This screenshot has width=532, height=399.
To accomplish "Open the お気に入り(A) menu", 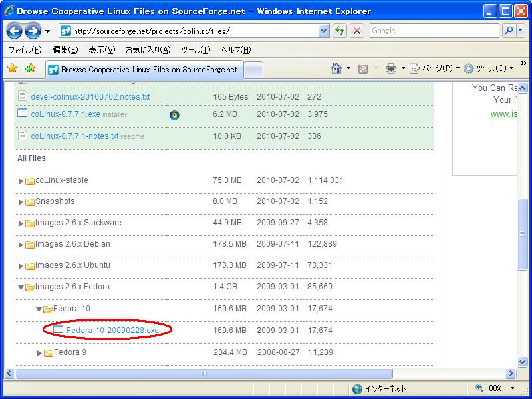I will point(148,50).
